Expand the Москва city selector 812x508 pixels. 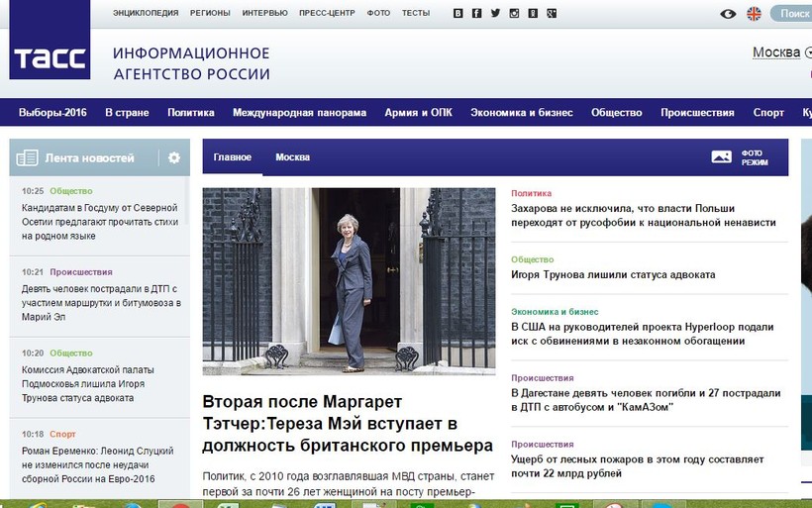tap(780, 52)
